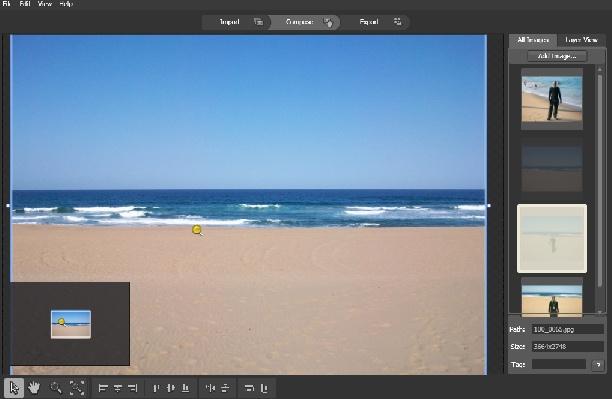612x399 pixels.
Task: Click into the Tag input field
Action: tap(559, 364)
